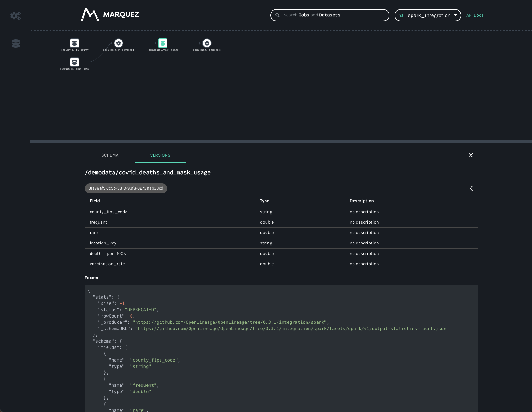The image size is (532, 412).
Task: Open the API Docs link
Action: tap(475, 15)
